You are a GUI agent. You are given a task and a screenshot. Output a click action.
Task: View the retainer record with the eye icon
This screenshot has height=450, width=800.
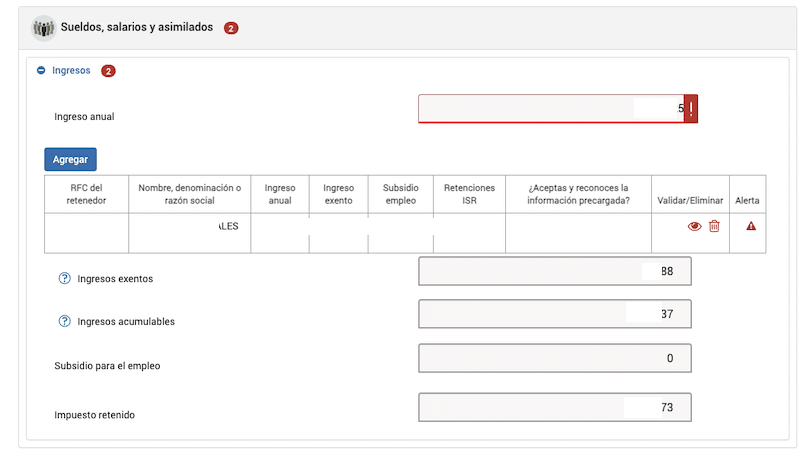(x=694, y=226)
